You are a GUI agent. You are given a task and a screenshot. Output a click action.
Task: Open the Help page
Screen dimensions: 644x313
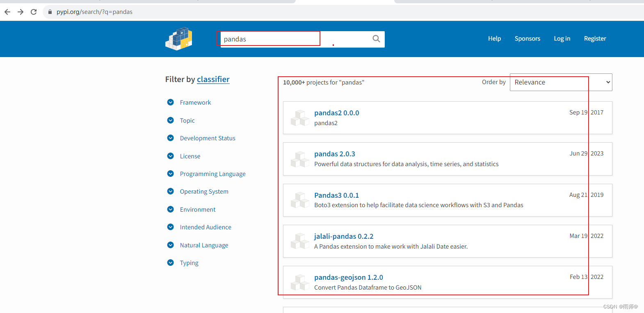pos(494,39)
